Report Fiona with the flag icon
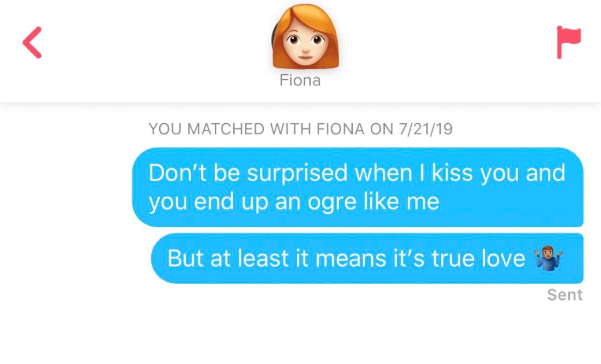Viewport: 601px width, 364px height. [568, 42]
